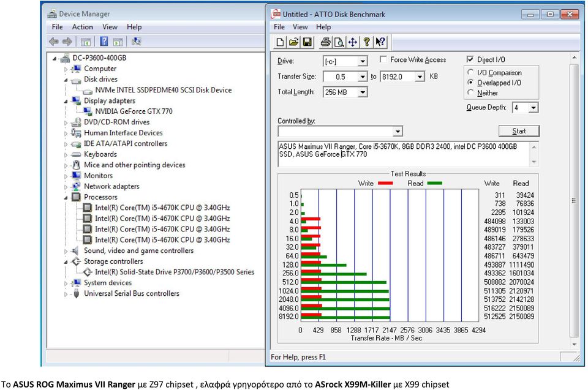Enable the Force Write Access checkbox

383,59
